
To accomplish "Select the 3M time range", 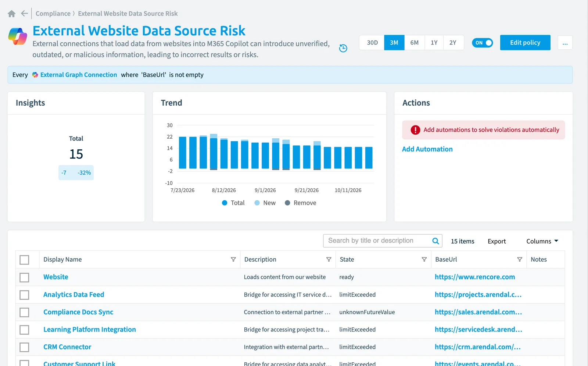I will (x=394, y=43).
